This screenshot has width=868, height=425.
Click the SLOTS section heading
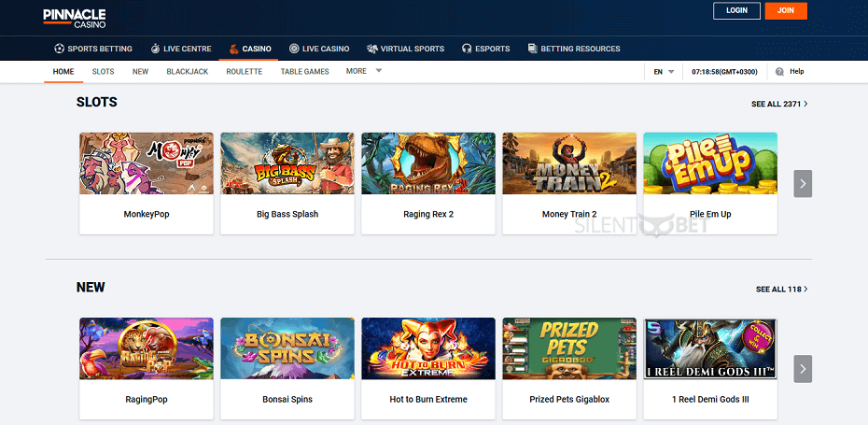(x=97, y=103)
